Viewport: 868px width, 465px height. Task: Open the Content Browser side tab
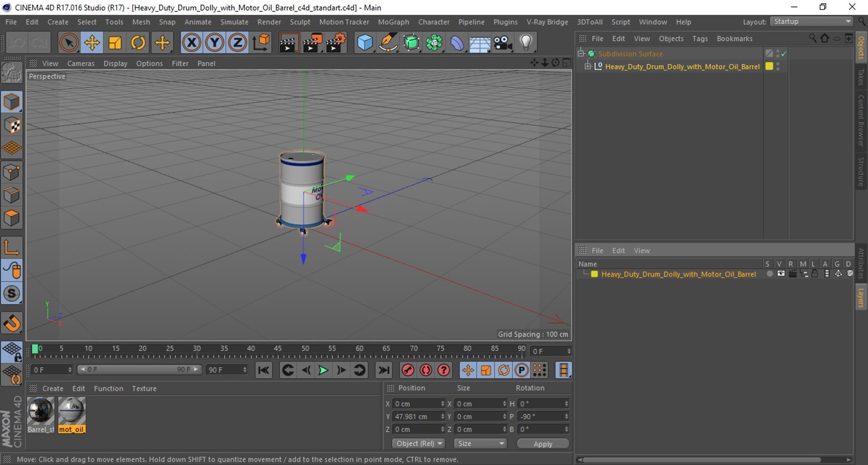pos(861,121)
